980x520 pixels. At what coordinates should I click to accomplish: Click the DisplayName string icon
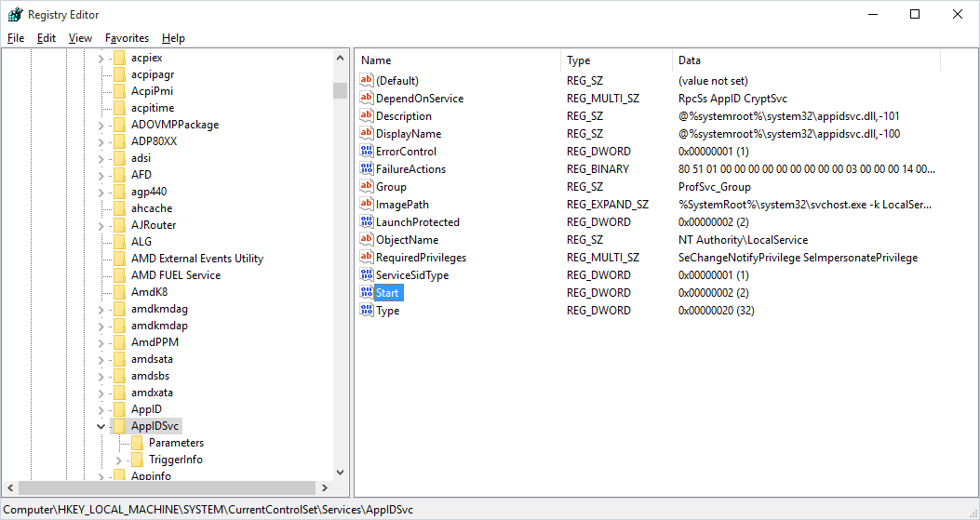[x=367, y=133]
